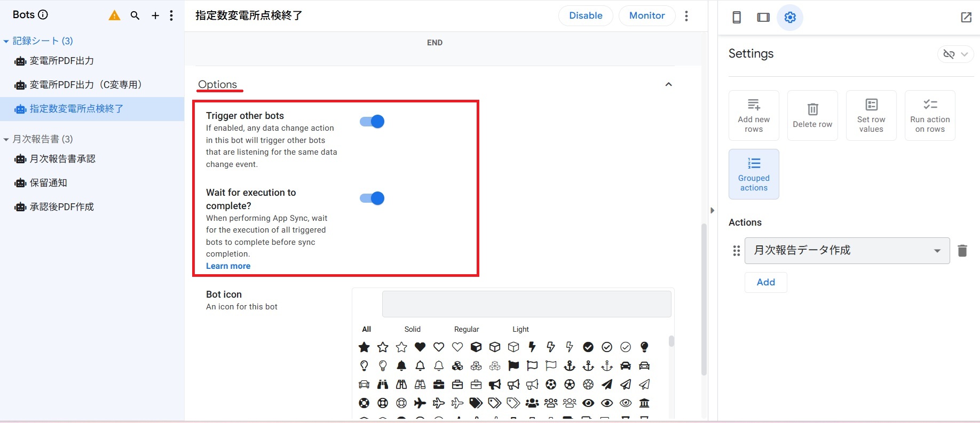Collapse the 月次報告書 bot group
This screenshot has height=423, width=980.
pos(6,139)
